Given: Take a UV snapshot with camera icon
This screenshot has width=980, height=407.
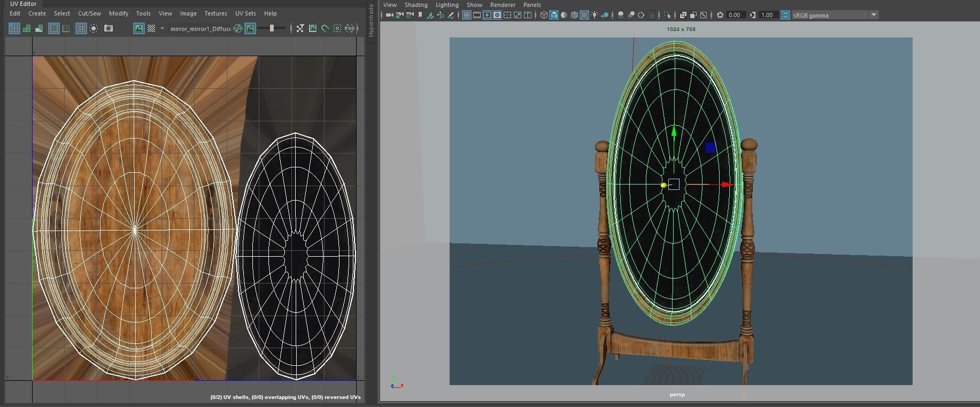Looking at the screenshot, I should (x=109, y=28).
